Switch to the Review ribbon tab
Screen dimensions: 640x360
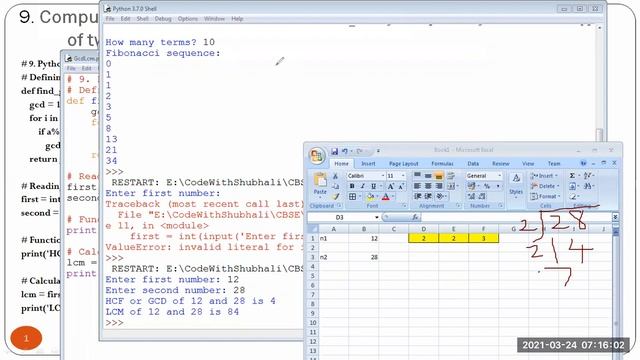click(x=501, y=163)
